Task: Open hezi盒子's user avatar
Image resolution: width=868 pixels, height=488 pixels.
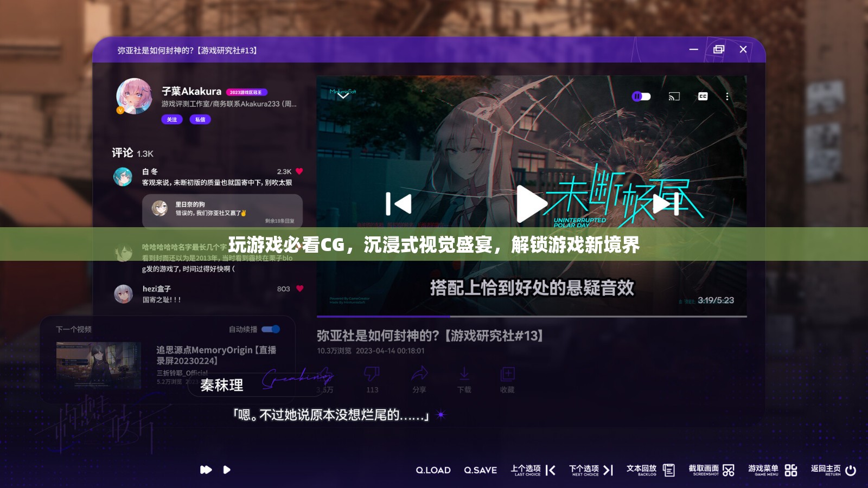Action: tap(123, 294)
